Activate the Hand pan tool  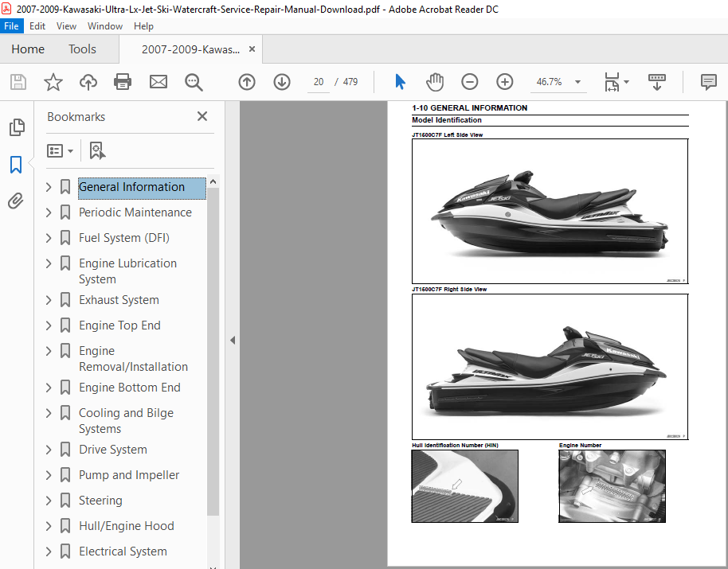click(435, 82)
